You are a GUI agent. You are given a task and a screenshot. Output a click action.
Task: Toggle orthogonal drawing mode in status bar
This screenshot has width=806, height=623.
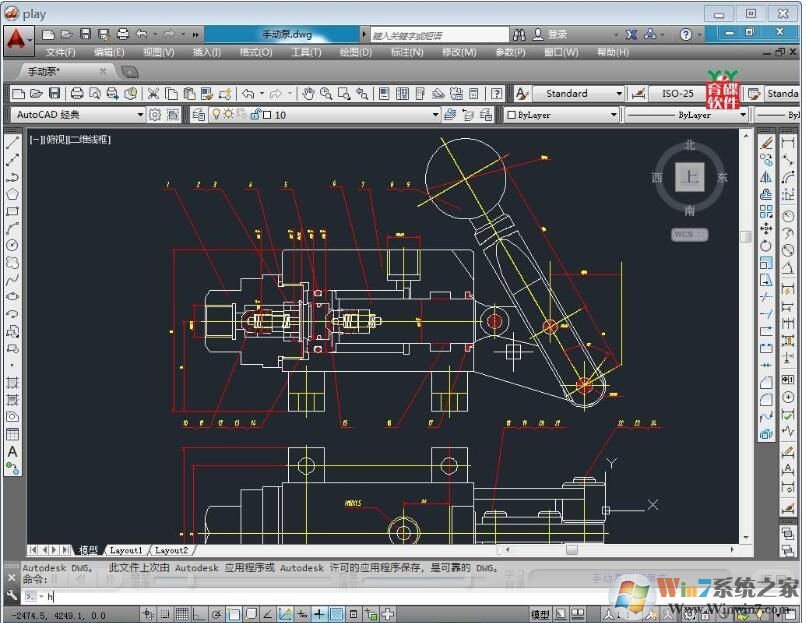pos(197,613)
